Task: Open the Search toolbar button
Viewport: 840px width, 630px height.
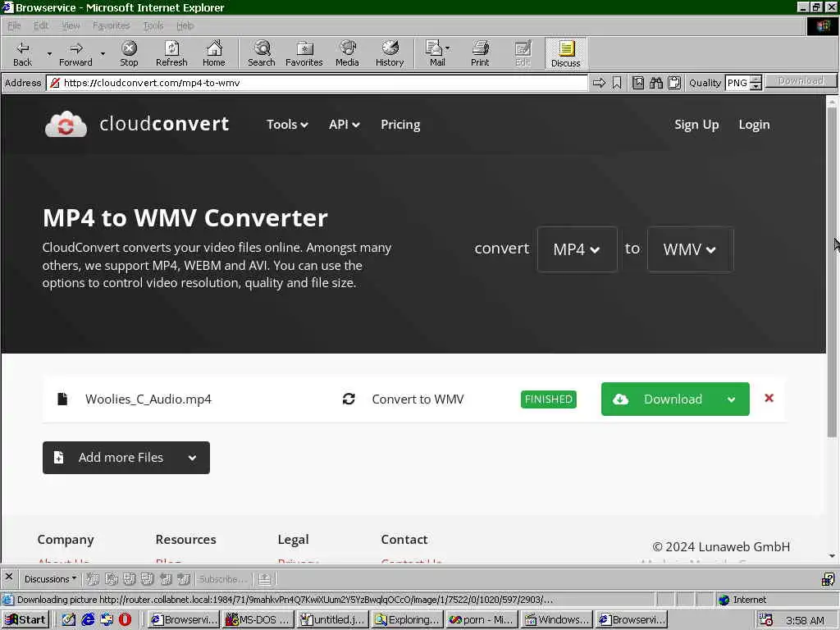Action: point(262,53)
